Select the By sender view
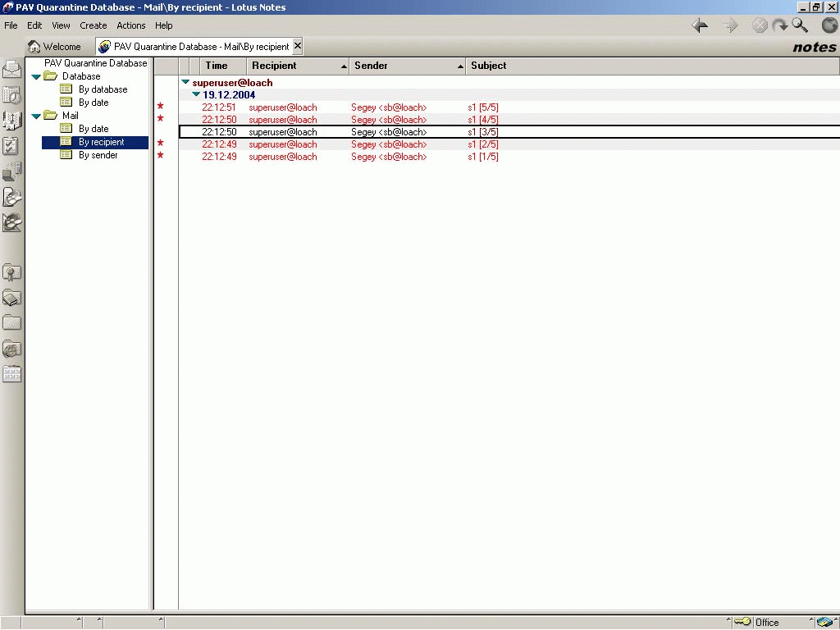The height and width of the screenshot is (630, 840). (x=98, y=155)
